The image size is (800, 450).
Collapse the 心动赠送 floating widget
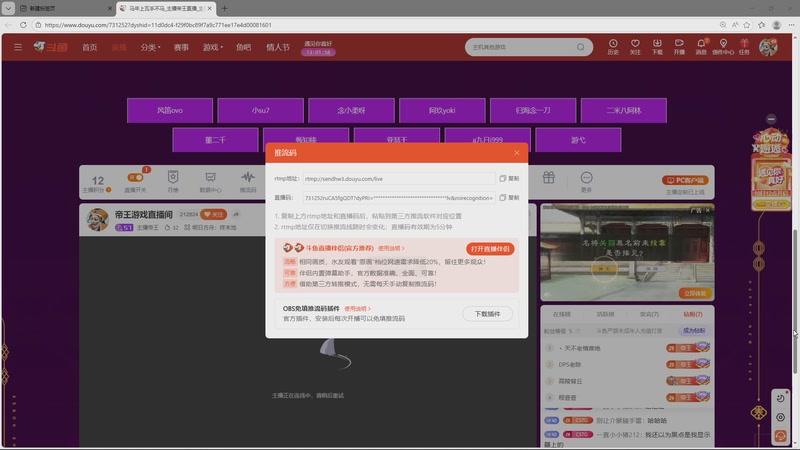[771, 119]
